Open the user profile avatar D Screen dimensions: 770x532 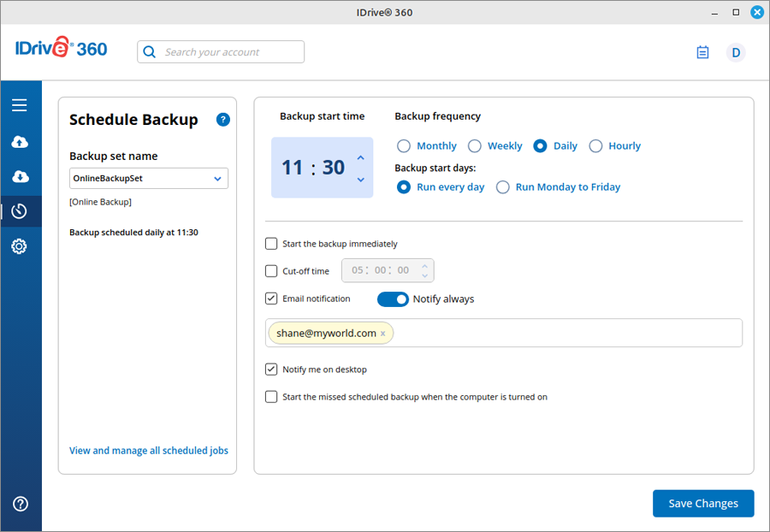736,52
